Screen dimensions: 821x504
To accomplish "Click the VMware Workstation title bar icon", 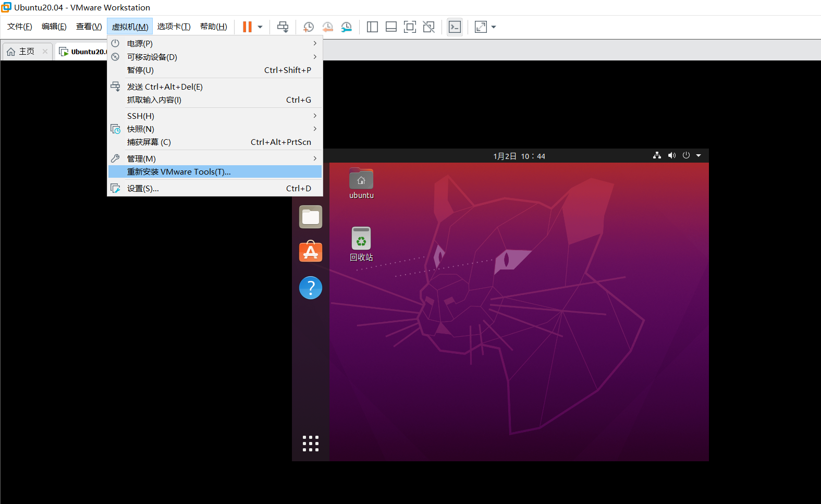I will (x=6, y=7).
